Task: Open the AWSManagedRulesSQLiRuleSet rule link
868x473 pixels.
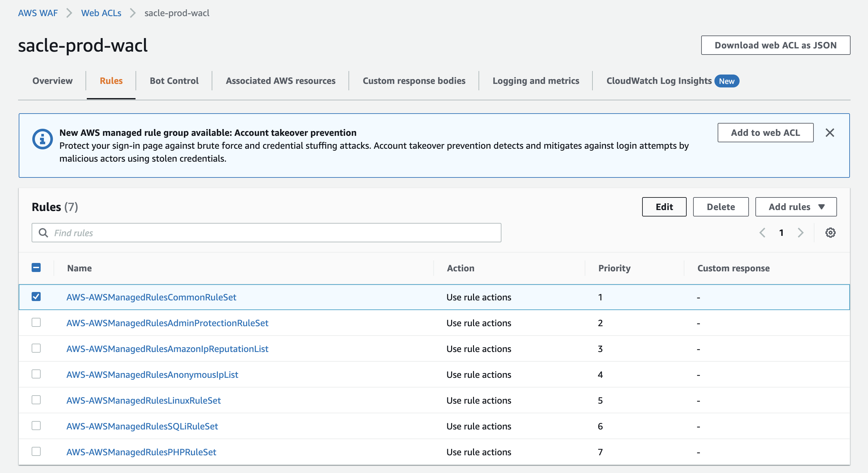Action: 142,426
